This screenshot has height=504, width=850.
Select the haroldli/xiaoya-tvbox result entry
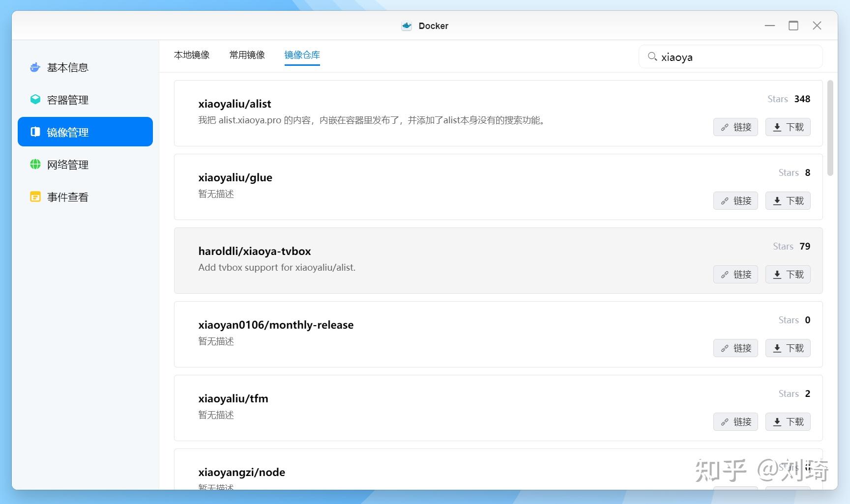pos(442,259)
